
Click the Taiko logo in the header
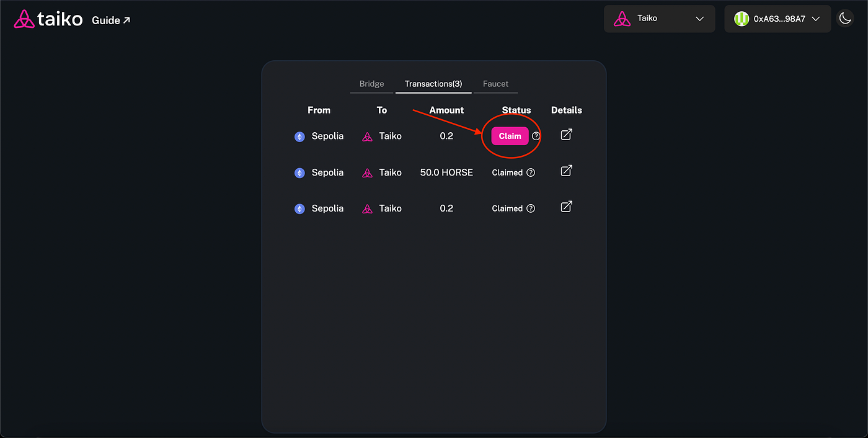48,19
